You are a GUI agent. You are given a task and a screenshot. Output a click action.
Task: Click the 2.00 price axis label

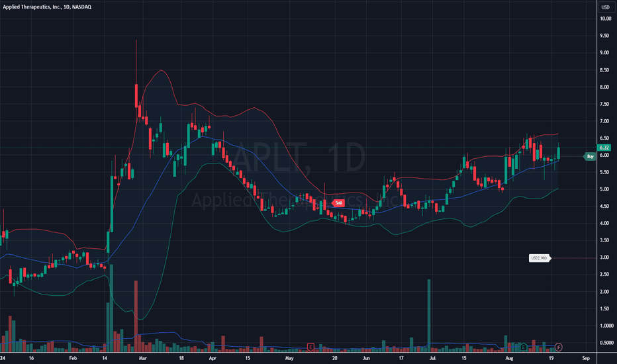[x=604, y=292]
